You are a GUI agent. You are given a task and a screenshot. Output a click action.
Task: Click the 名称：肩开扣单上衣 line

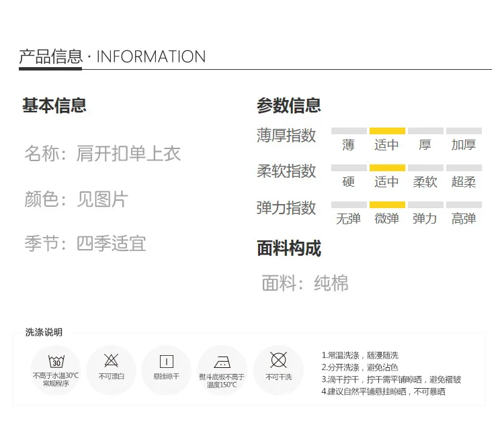tap(103, 154)
